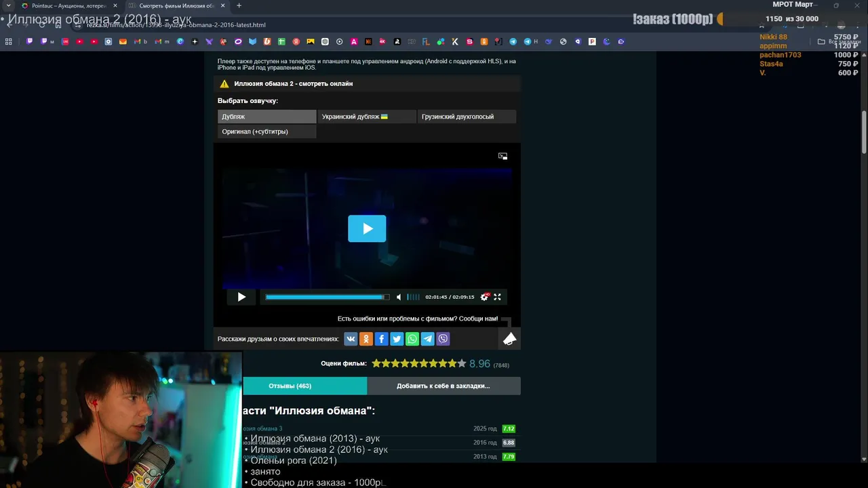
Task: Switch to the Смотреть фильм Иллюзия tab
Action: pyautogui.click(x=176, y=5)
